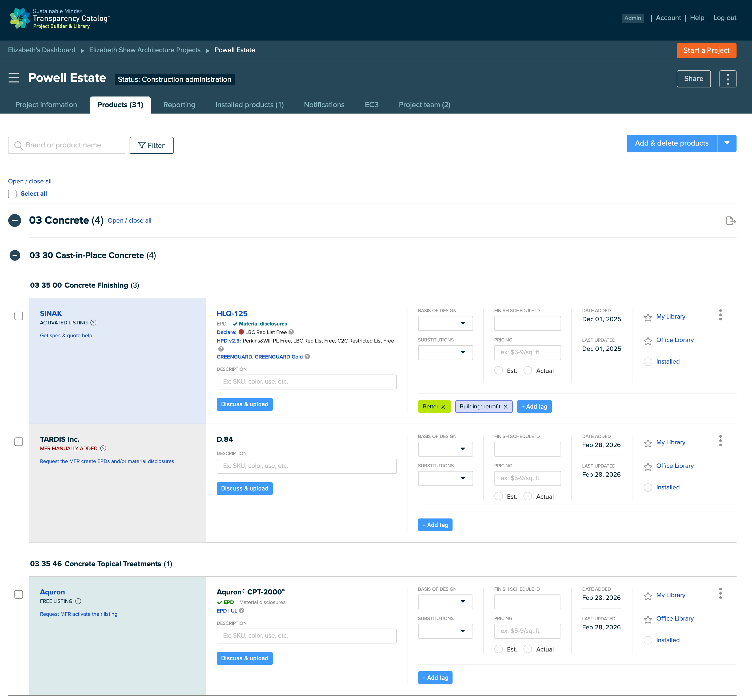Add a tag to D.84

[x=435, y=525]
